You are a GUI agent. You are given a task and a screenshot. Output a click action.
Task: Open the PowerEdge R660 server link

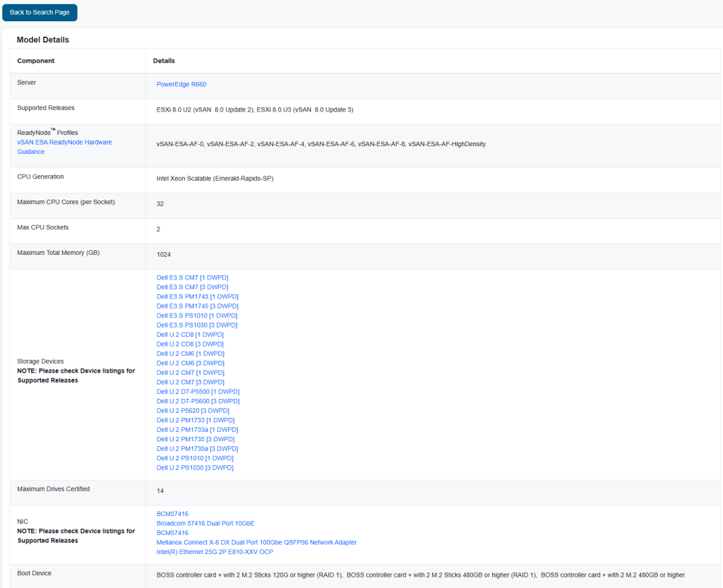[181, 85]
